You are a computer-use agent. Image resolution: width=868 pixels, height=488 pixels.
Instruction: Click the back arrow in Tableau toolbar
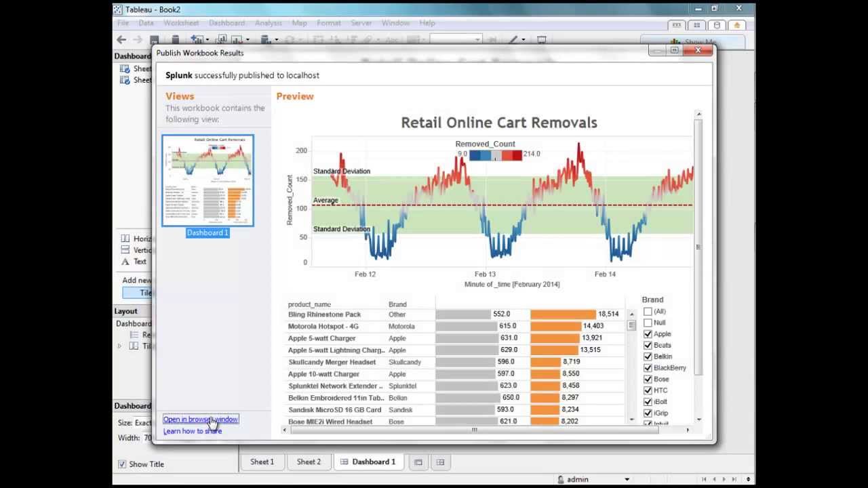(x=121, y=40)
